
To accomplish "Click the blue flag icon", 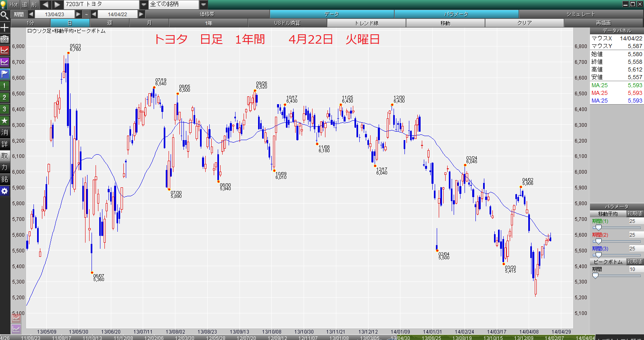I will [x=4, y=74].
